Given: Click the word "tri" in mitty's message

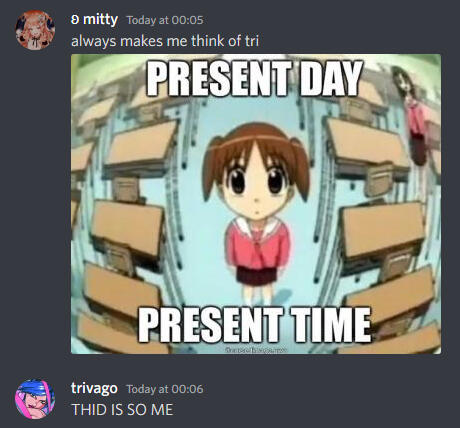Looking at the screenshot, I should pyautogui.click(x=252, y=41).
